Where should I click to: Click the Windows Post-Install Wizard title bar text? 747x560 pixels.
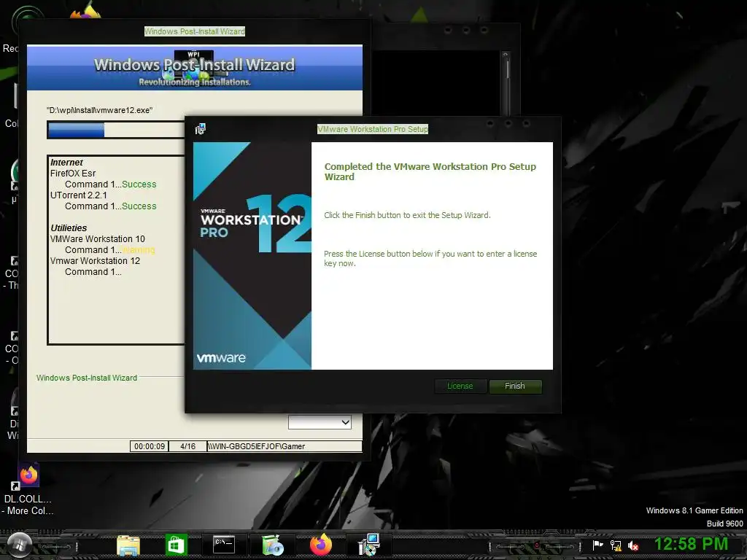tap(194, 31)
